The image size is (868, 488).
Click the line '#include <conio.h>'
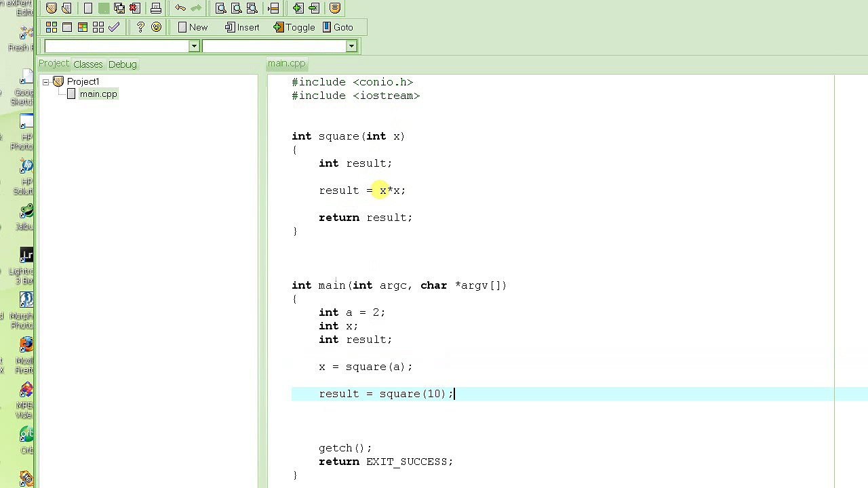(352, 82)
